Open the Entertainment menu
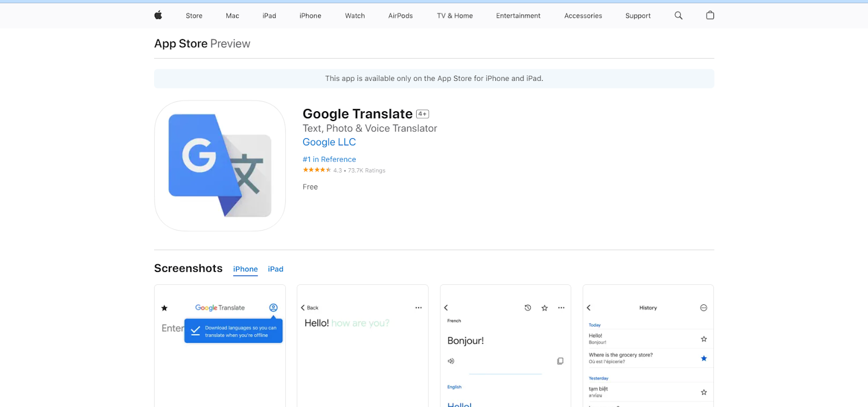 [518, 16]
